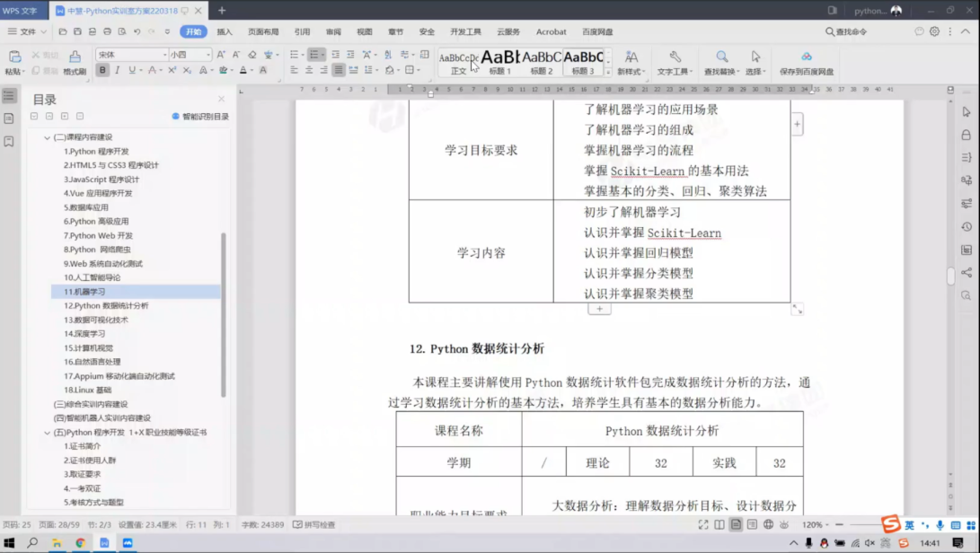The image size is (980, 553).
Task: Expand the styles gallery list
Action: [607, 73]
